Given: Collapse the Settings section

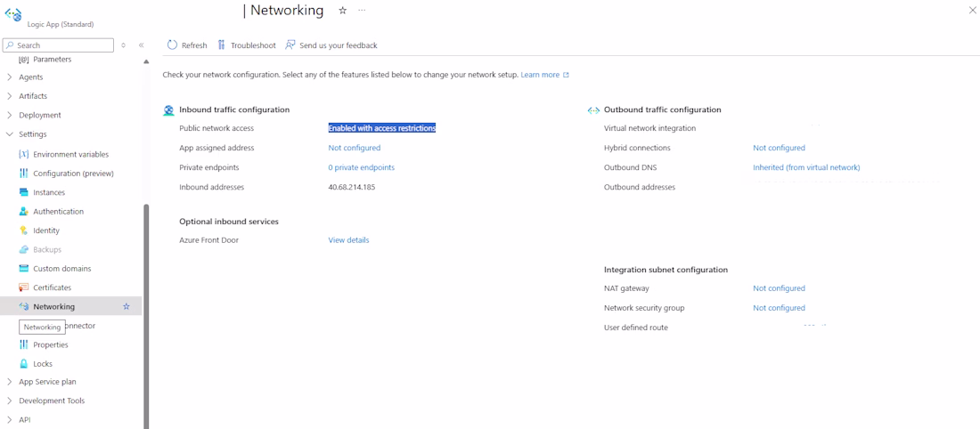Looking at the screenshot, I should [x=10, y=134].
